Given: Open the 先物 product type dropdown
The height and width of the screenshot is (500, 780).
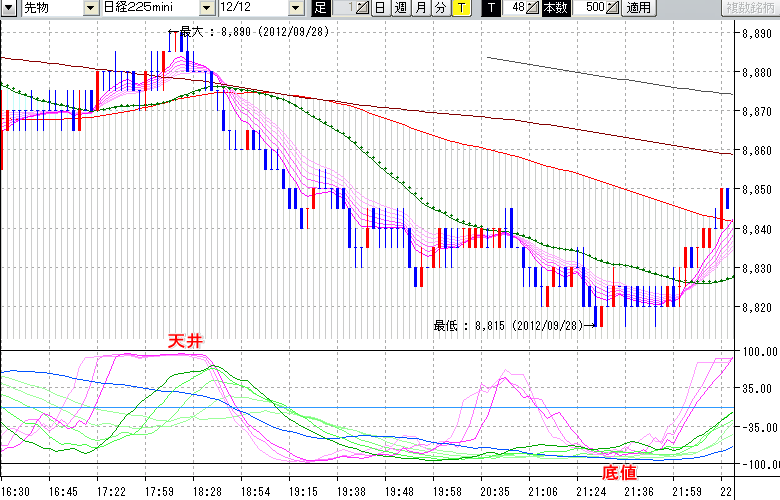Looking at the screenshot, I should (x=91, y=8).
